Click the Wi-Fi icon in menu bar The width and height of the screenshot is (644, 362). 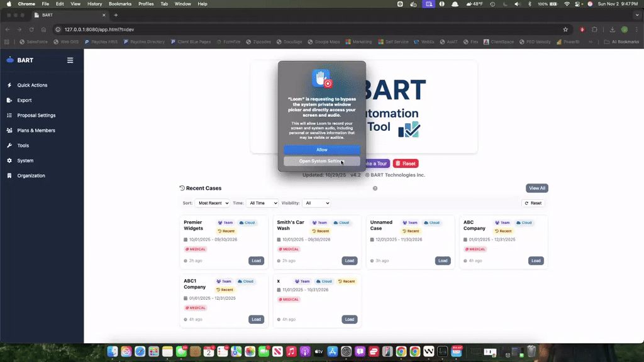pos(567,4)
